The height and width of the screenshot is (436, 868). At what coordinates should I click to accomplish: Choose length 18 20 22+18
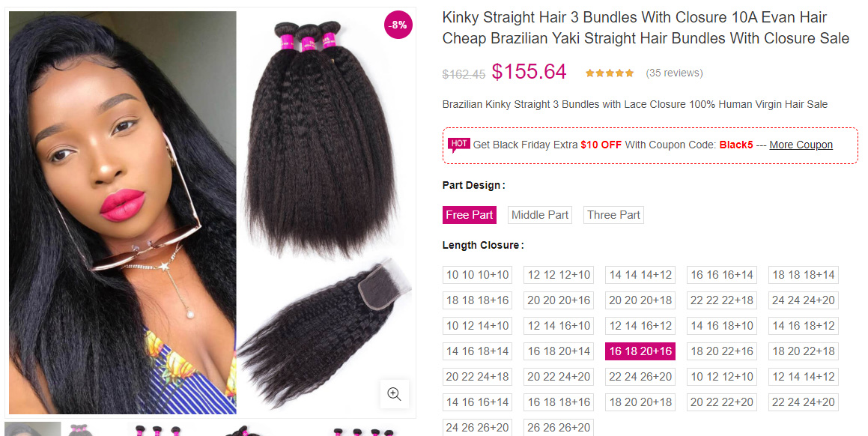804,351
